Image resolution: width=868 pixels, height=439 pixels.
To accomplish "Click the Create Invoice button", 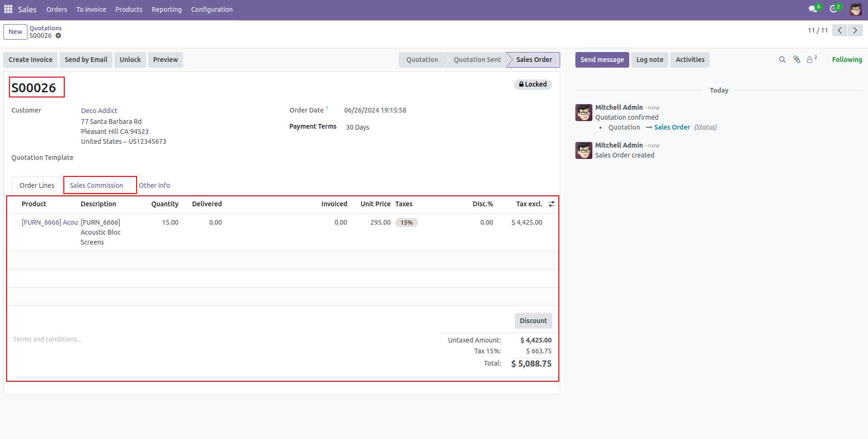I will pyautogui.click(x=30, y=60).
